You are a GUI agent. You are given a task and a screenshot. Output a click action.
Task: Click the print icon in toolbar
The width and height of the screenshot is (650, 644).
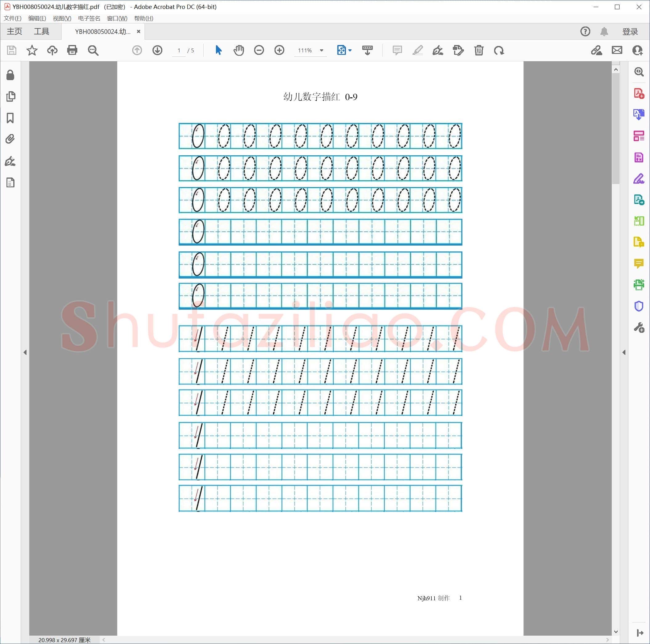coord(72,51)
